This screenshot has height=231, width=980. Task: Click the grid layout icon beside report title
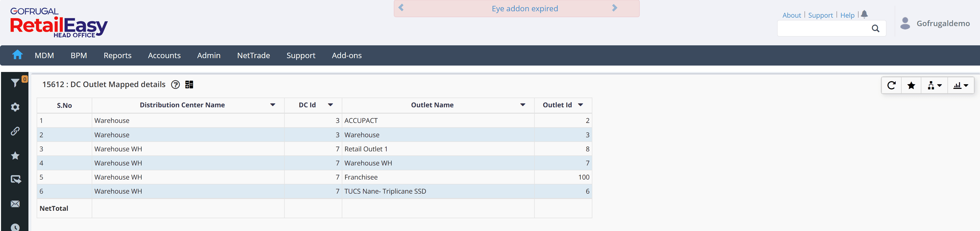189,85
